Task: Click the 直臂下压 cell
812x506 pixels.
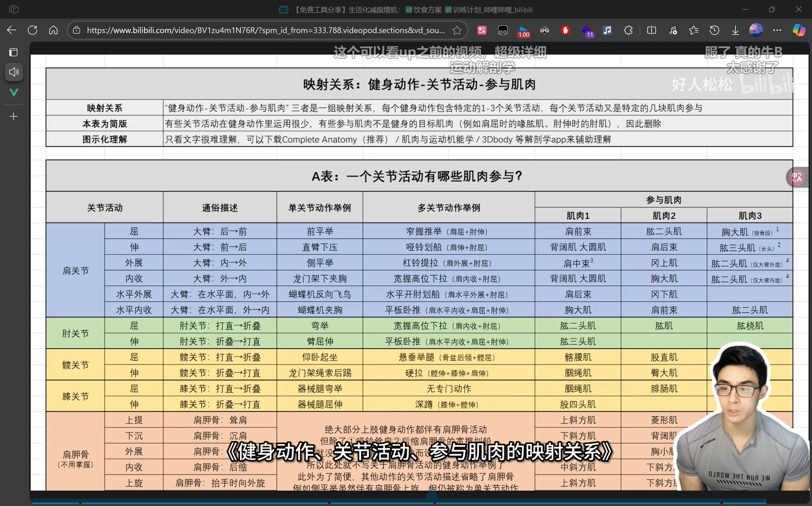Action: coord(320,247)
